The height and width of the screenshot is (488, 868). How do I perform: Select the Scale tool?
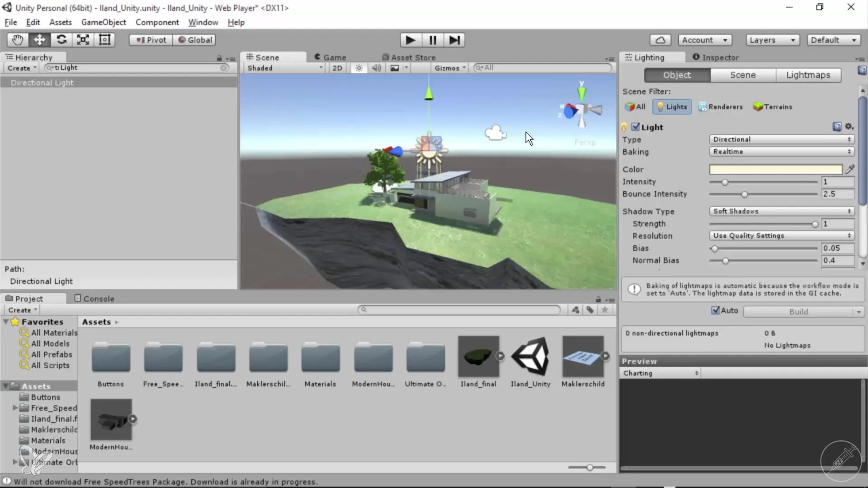click(83, 40)
